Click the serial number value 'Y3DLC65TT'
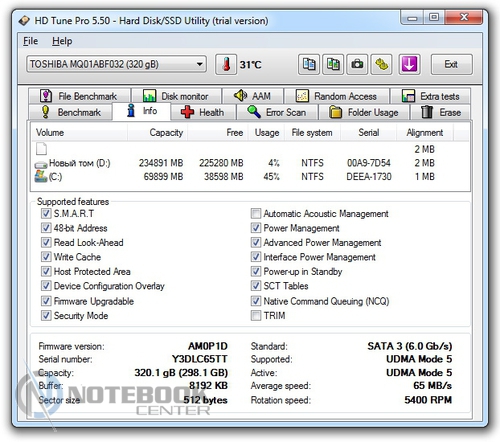This screenshot has width=500, height=442. click(x=199, y=359)
